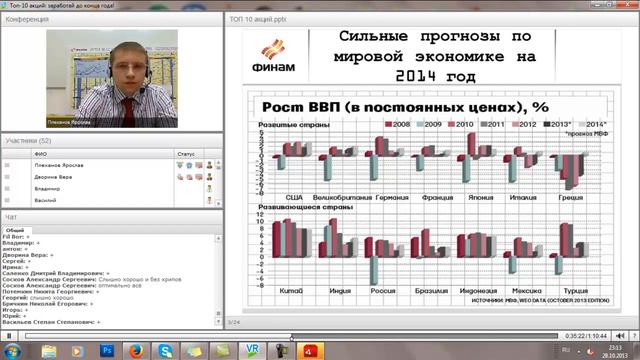The width and height of the screenshot is (640, 360).
Task: Open the camcorder app in taskbar
Action: 281,351
